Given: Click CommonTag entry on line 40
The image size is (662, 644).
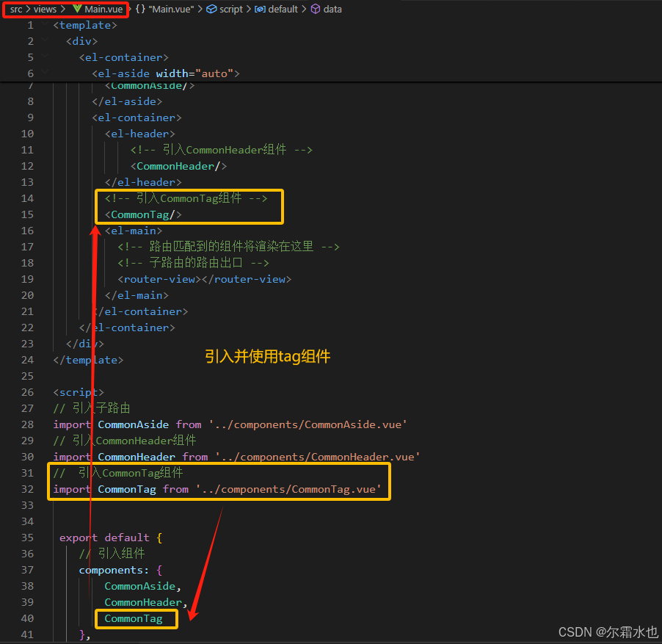Looking at the screenshot, I should coord(134,618).
